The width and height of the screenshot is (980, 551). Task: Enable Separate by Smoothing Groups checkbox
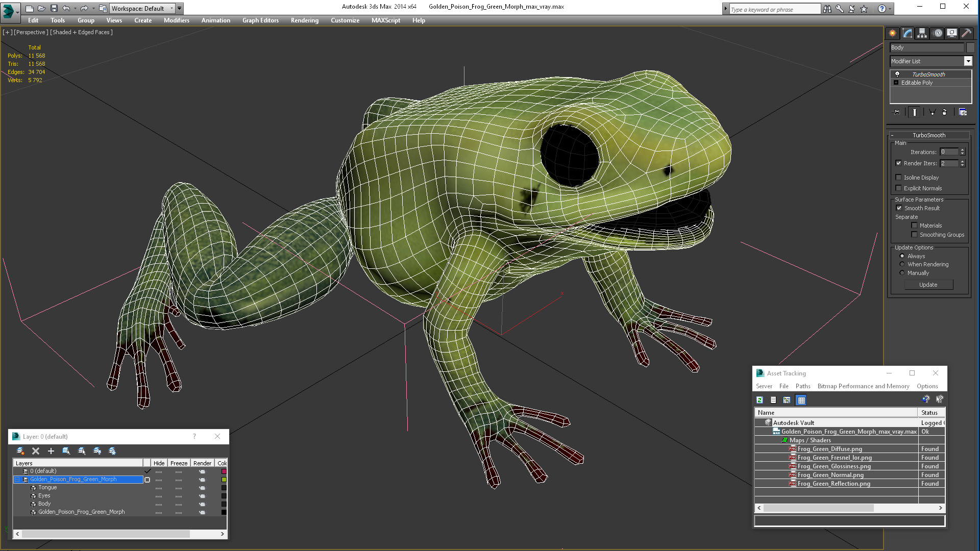coord(914,235)
